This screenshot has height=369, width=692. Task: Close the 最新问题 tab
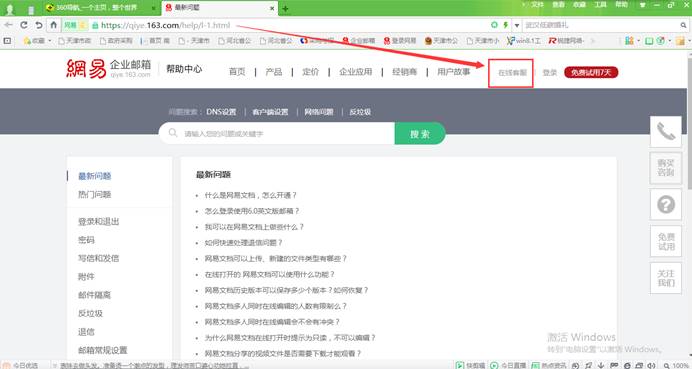[x=272, y=8]
